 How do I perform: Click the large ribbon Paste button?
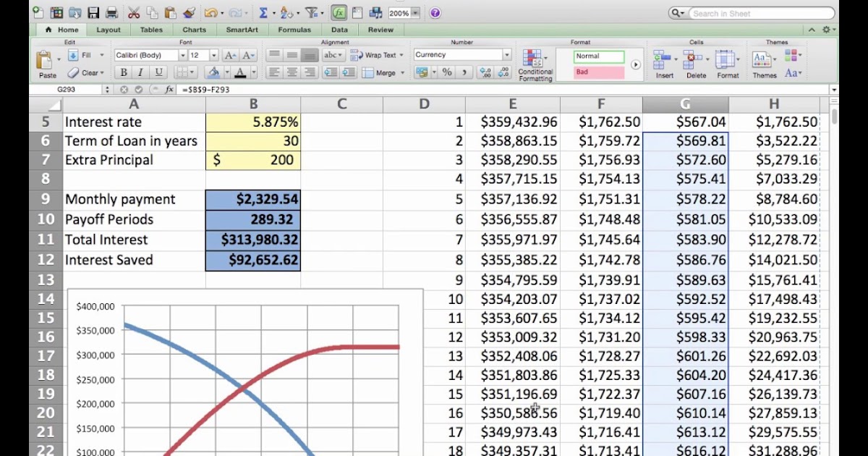(x=47, y=65)
